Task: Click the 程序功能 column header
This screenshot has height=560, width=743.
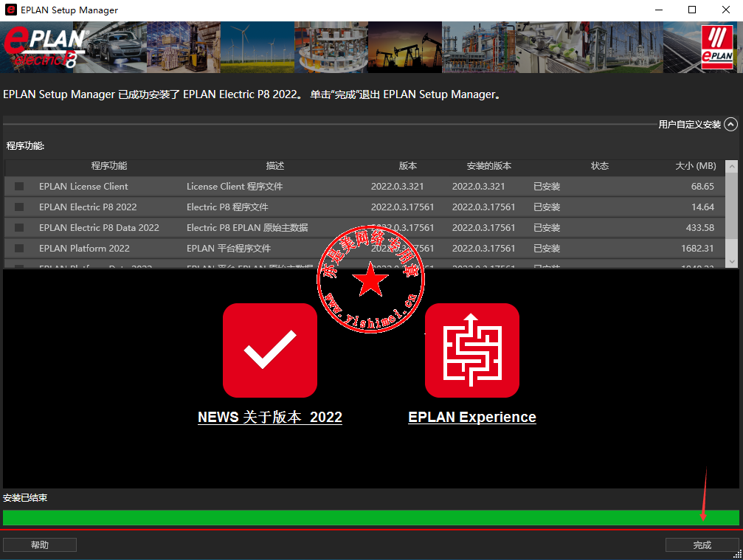Action: (x=109, y=166)
